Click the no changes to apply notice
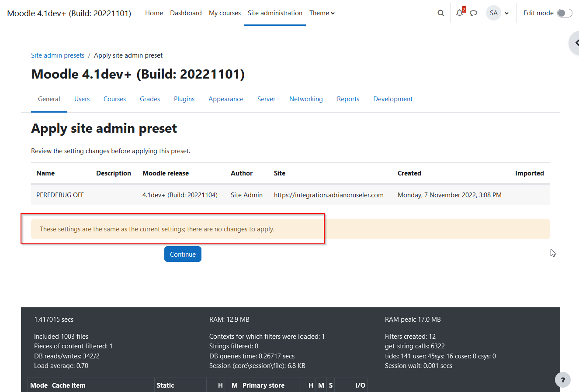This screenshot has width=579, height=392. [290, 229]
